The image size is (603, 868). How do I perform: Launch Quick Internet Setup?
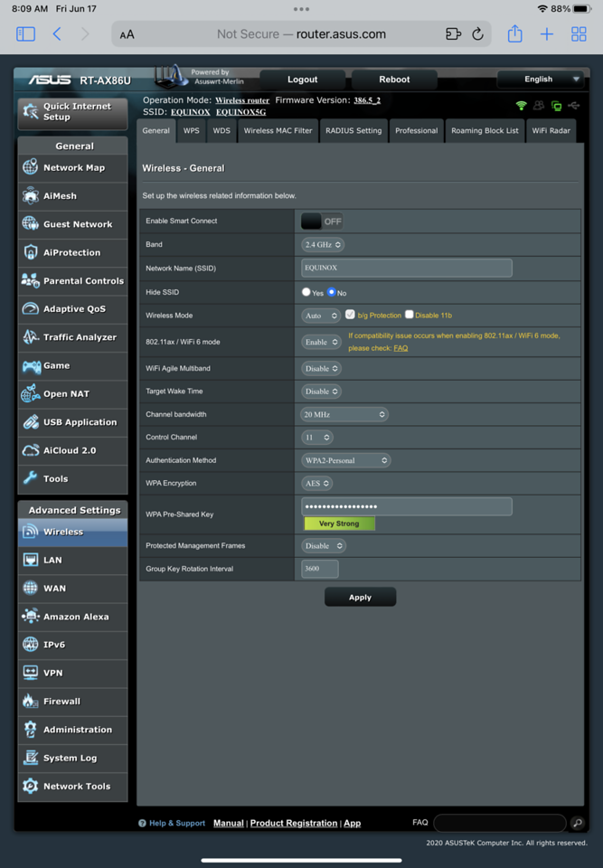(72, 112)
